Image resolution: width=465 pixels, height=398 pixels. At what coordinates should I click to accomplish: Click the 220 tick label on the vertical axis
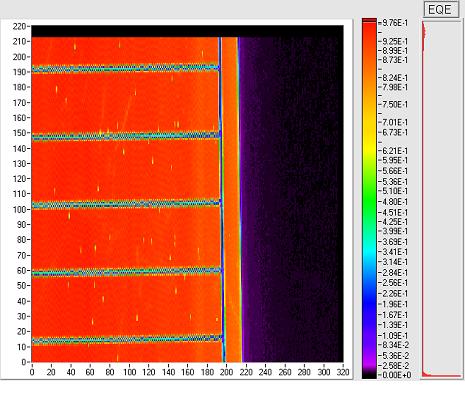(x=20, y=26)
